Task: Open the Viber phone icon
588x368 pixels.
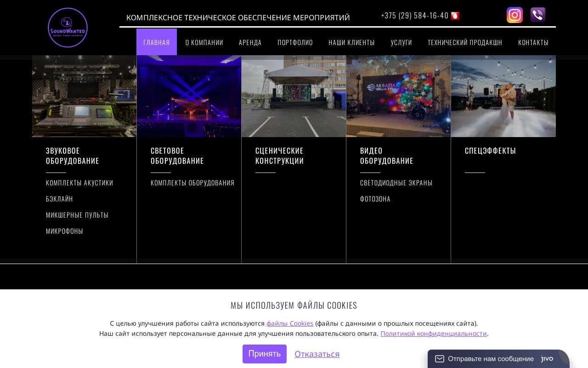Action: 538,15
